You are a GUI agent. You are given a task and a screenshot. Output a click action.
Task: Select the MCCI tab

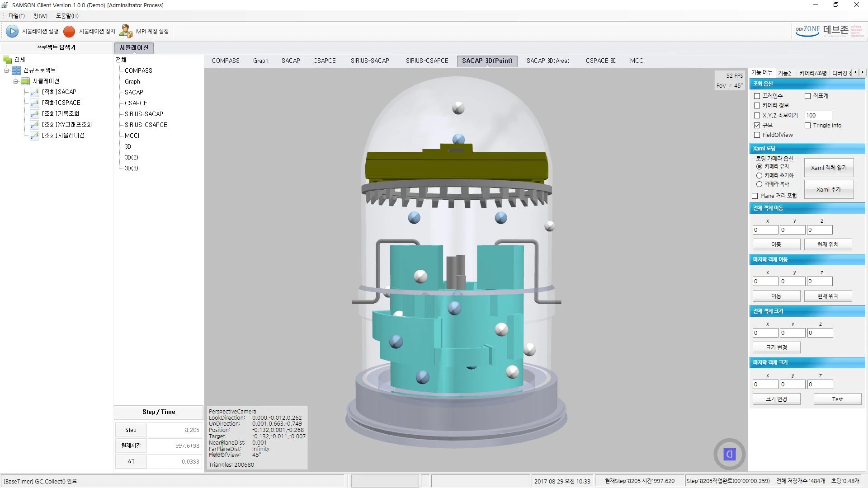tap(637, 60)
